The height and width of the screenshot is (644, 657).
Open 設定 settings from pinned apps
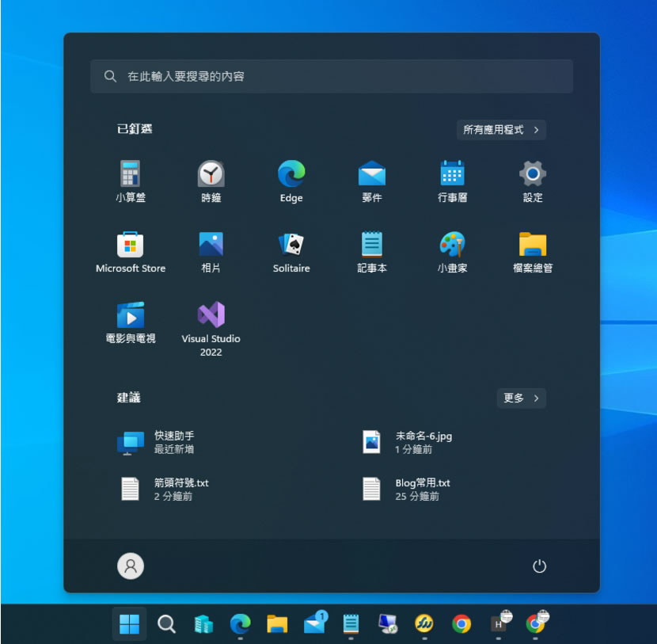(x=533, y=181)
